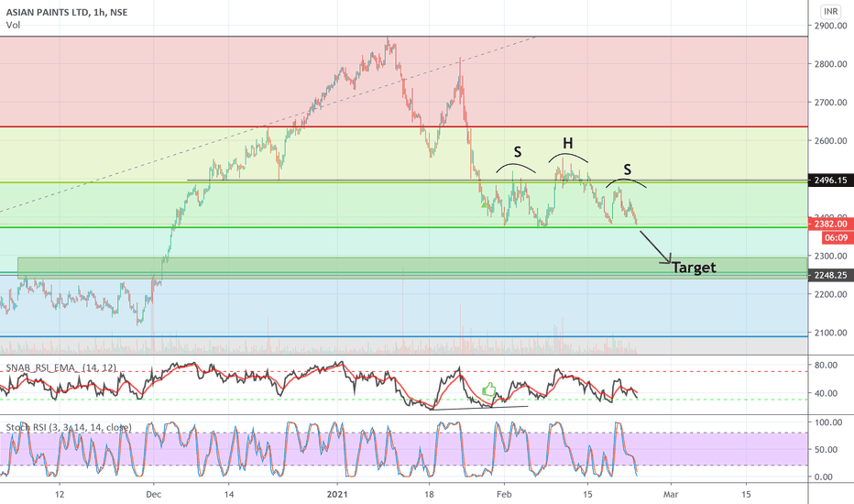This screenshot has width=854, height=504.
Task: Click the 2496.15 price label
Action: pyautogui.click(x=830, y=181)
